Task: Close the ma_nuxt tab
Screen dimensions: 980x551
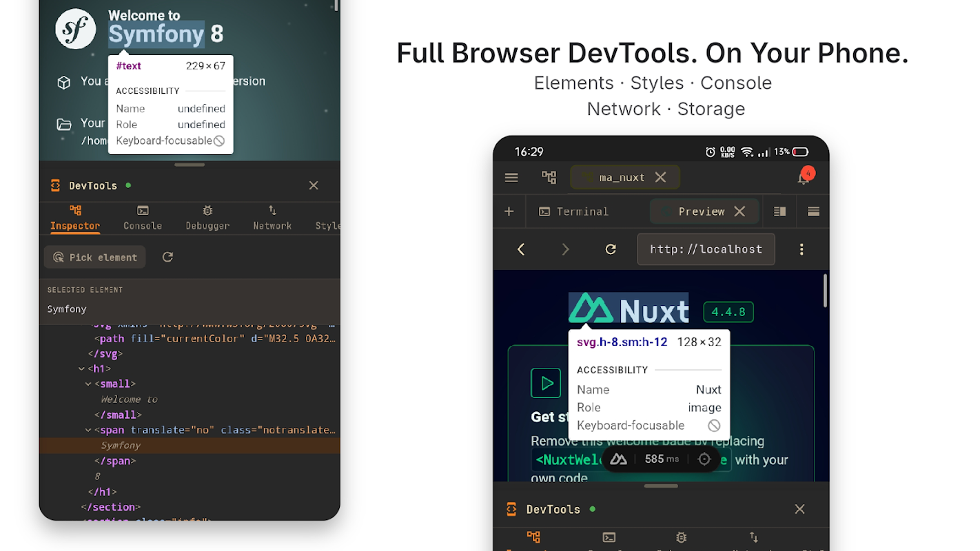Action: click(x=660, y=178)
